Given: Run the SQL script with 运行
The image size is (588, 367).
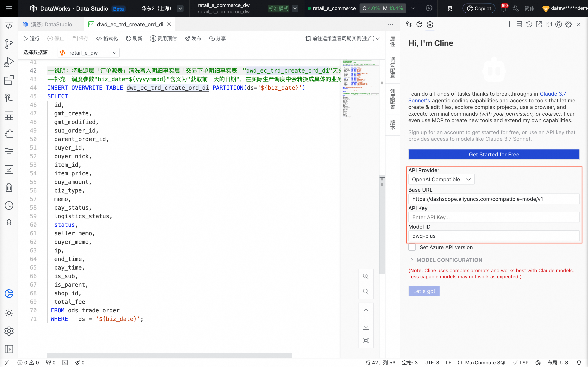Looking at the screenshot, I should tap(31, 38).
